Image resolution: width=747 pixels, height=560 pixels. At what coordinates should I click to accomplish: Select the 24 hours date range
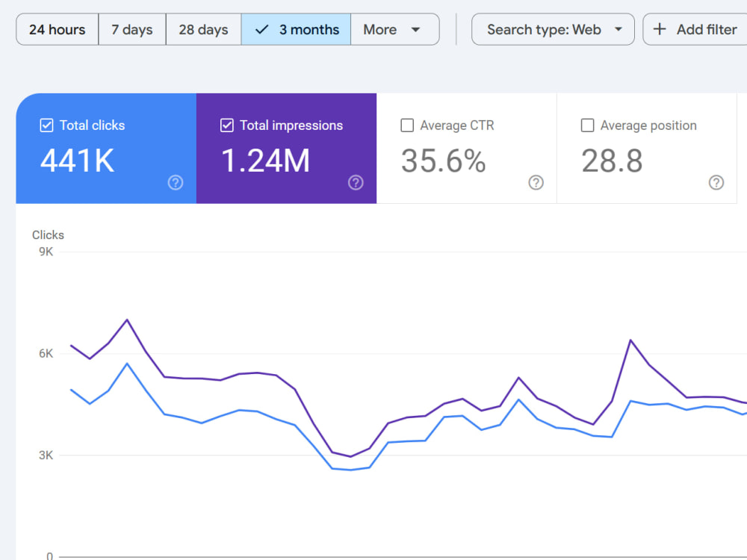[58, 30]
